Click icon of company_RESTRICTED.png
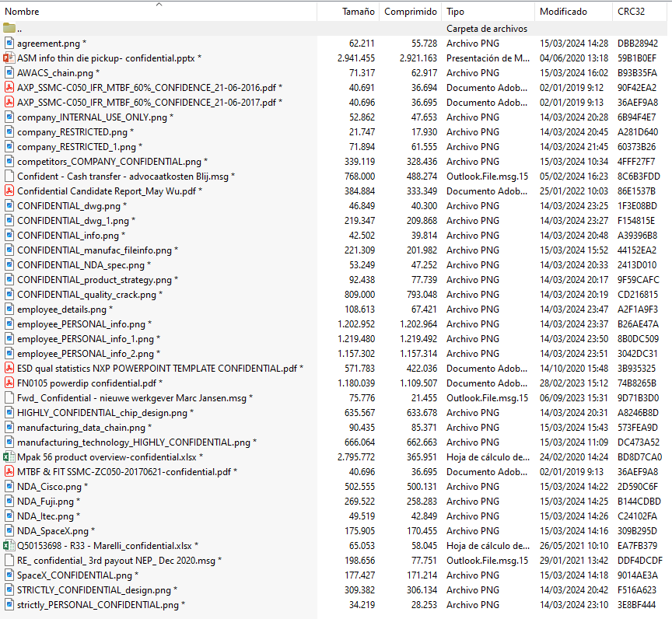 [9, 132]
